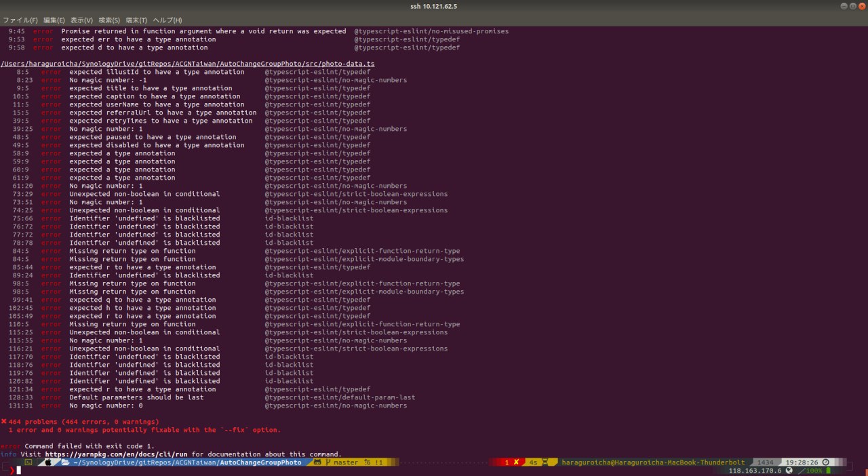The height and width of the screenshot is (476, 868).
Task: Click the 19:28:26 clock in prompt
Action: click(x=801, y=462)
